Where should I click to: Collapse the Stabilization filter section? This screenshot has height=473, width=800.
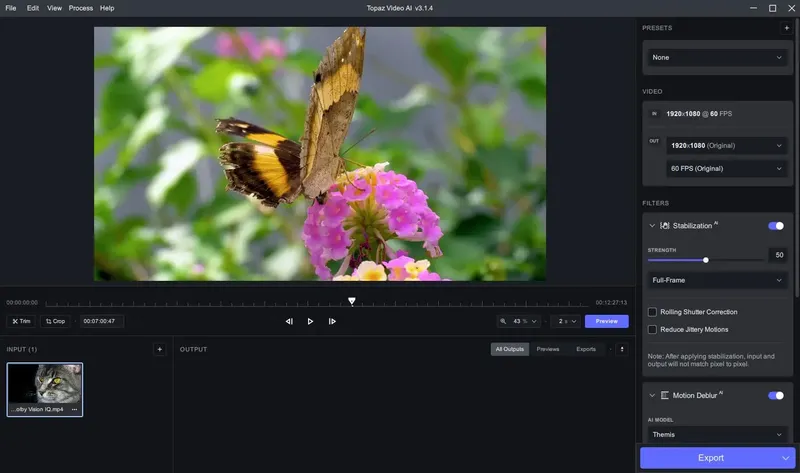(x=652, y=226)
